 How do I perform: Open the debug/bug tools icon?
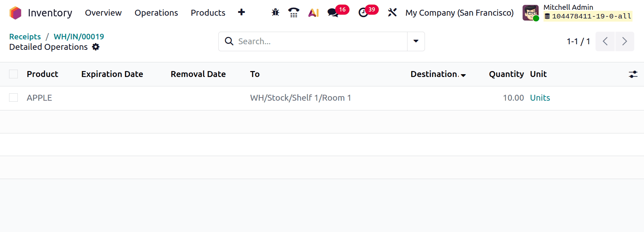(275, 13)
